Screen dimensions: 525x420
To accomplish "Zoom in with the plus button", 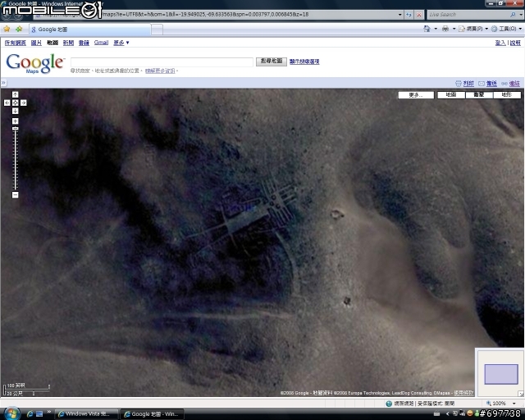I will [15, 121].
